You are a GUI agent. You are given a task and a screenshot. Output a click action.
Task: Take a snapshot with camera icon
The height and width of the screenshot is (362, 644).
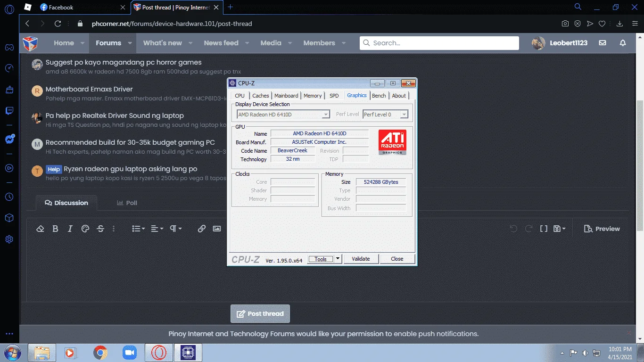565,24
